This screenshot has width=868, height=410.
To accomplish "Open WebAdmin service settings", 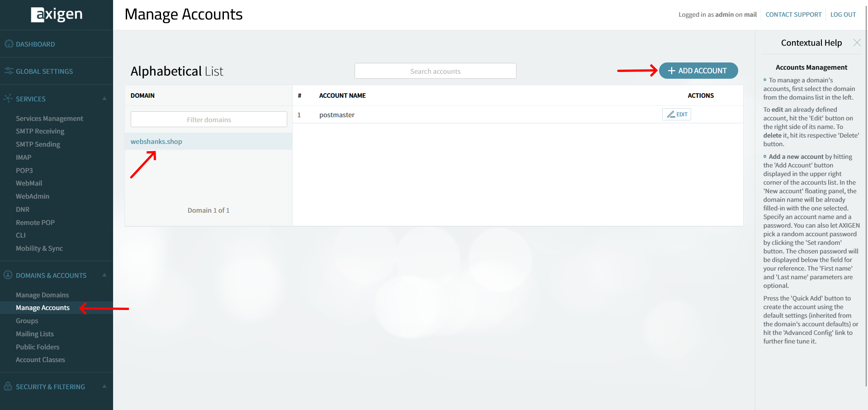I will coord(33,196).
